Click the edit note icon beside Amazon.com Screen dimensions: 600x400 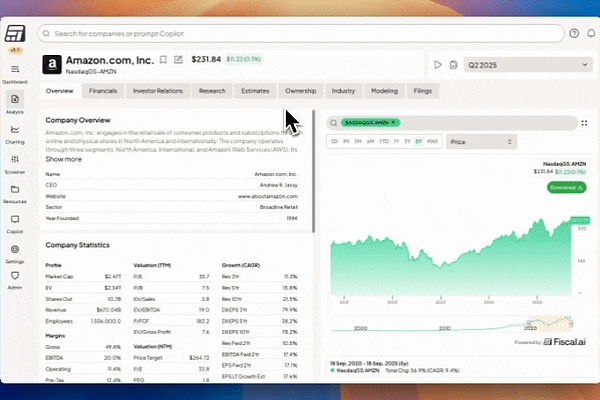[178, 59]
